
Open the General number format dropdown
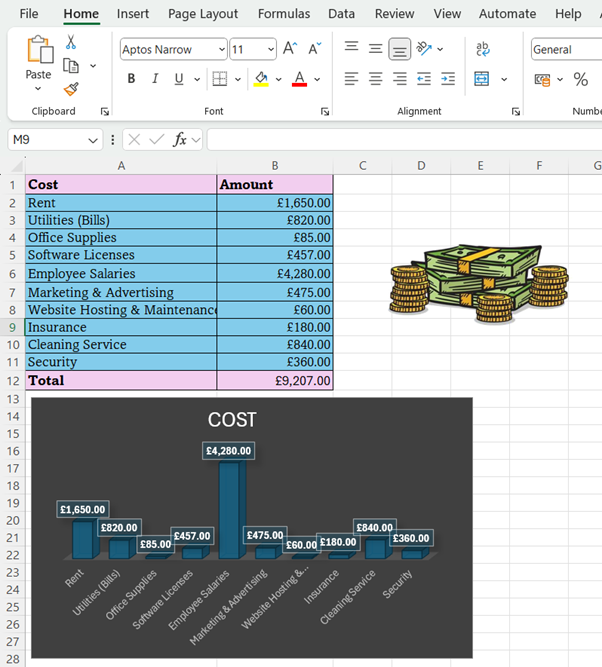[564, 50]
